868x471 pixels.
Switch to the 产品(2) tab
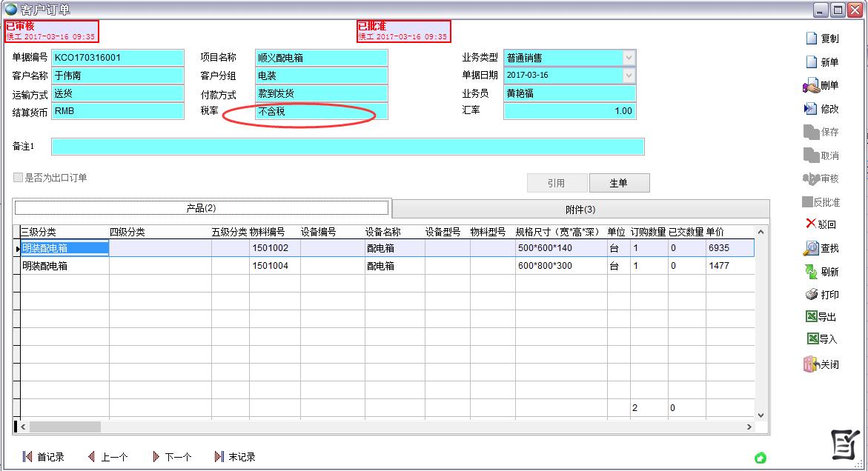[201, 207]
